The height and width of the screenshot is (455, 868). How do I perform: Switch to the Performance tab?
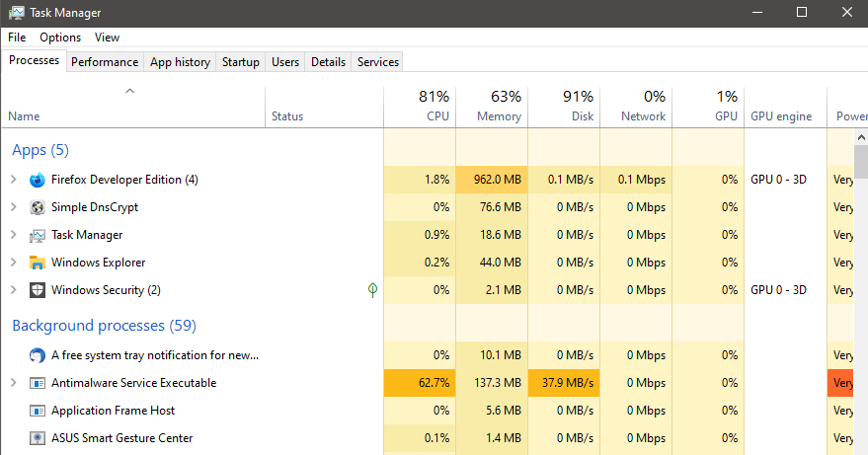click(x=105, y=62)
